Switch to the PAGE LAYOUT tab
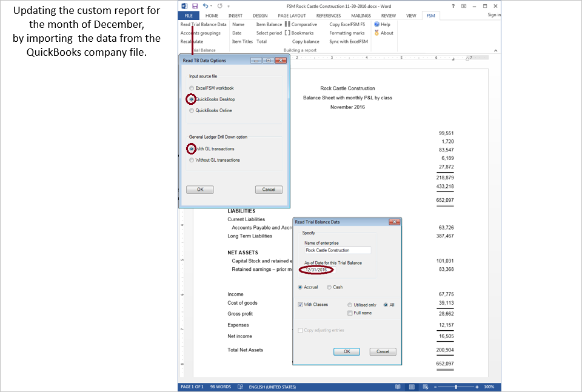 [292, 16]
